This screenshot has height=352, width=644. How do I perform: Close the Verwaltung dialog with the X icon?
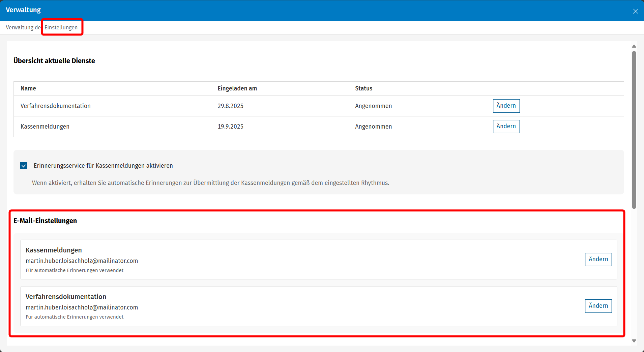pos(635,11)
